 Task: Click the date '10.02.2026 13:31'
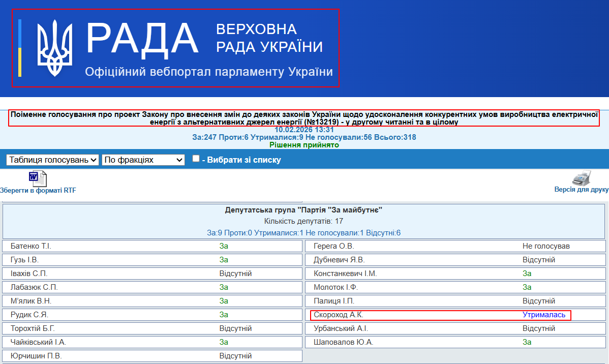[304, 130]
